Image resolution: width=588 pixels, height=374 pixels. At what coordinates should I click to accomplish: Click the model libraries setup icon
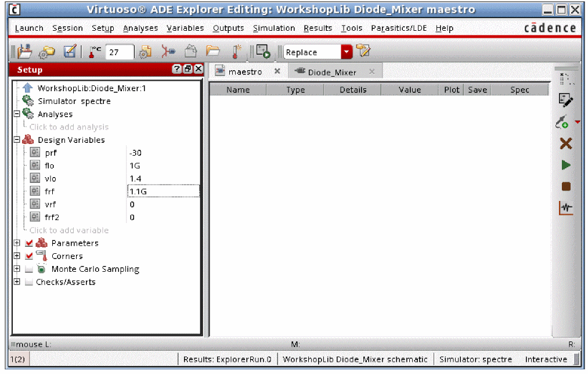click(146, 52)
